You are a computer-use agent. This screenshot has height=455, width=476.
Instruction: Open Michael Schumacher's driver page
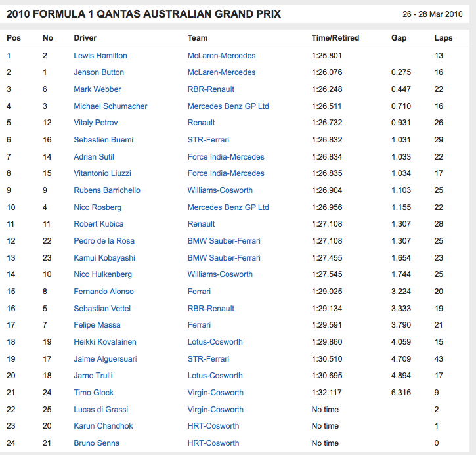point(110,106)
